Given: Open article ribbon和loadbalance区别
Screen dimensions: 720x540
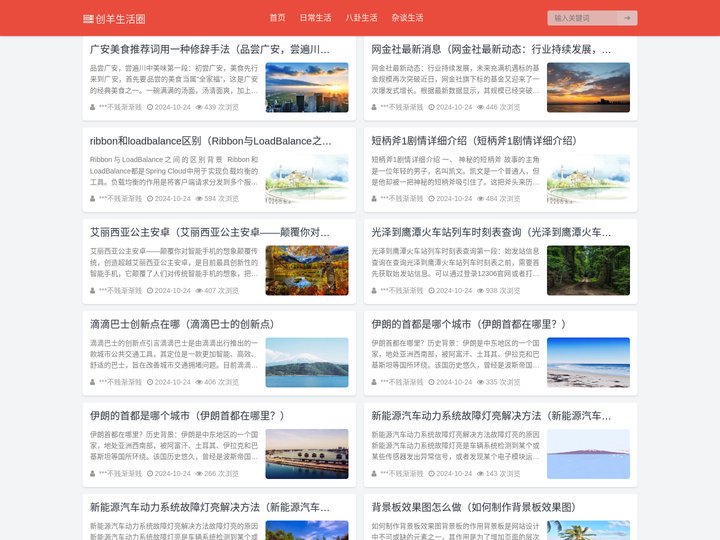Looking at the screenshot, I should [x=210, y=141].
